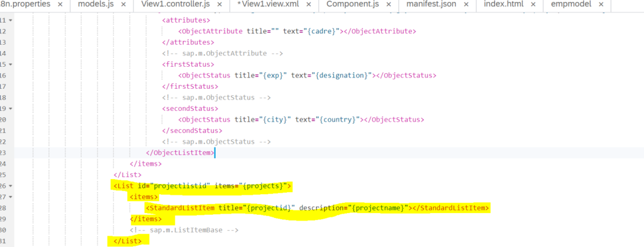Click the ObjectStatus title="{city}" line
This screenshot has height=247, width=644.
coord(301,120)
